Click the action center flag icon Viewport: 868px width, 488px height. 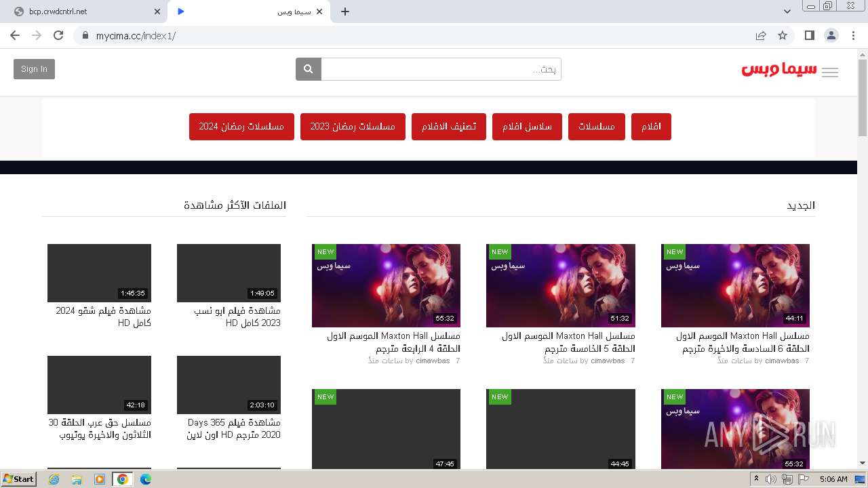pyautogui.click(x=804, y=479)
